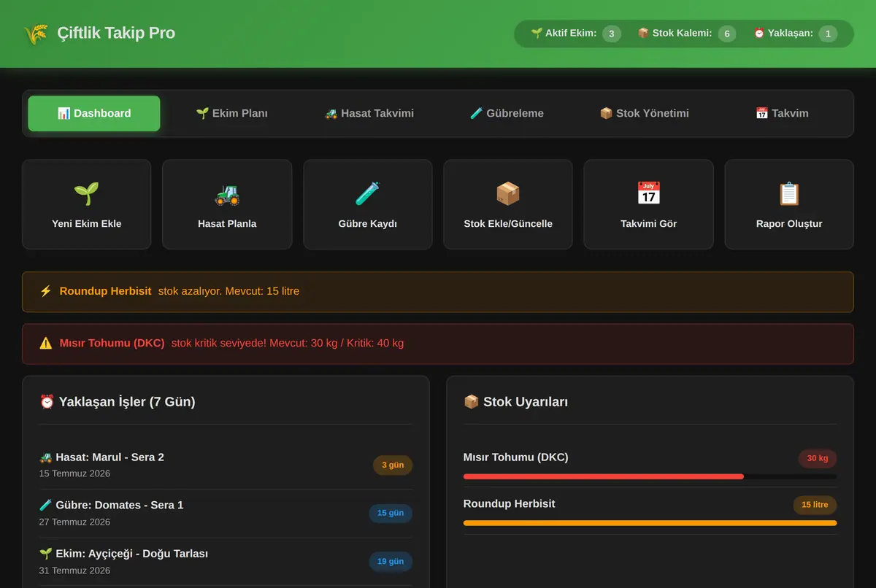This screenshot has height=588, width=876.
Task: Click the box icon on Stok Ekle/Güncelle card
Action: tap(508, 193)
